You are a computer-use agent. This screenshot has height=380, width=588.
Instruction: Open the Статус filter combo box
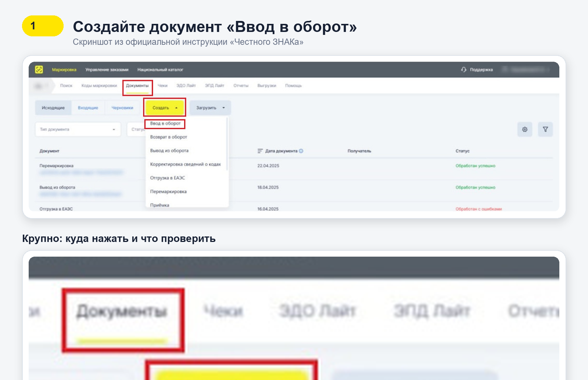tap(136, 129)
